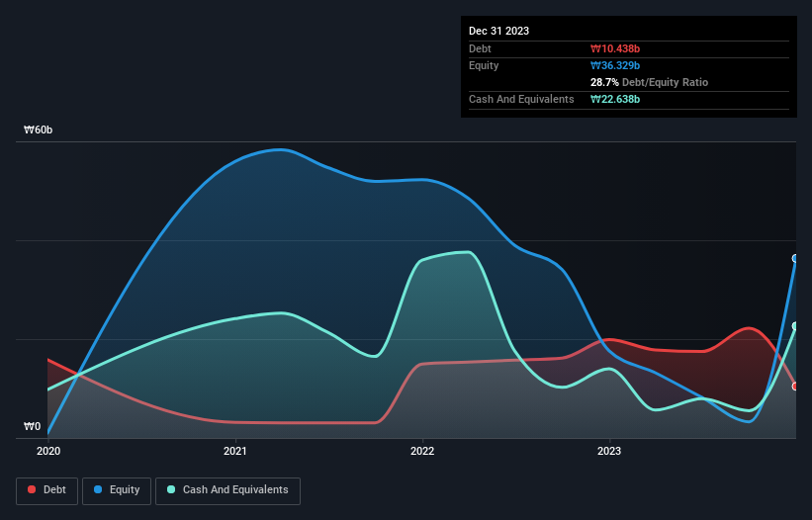Toggle the Equity legend button
The height and width of the screenshot is (520, 812).
click(117, 490)
